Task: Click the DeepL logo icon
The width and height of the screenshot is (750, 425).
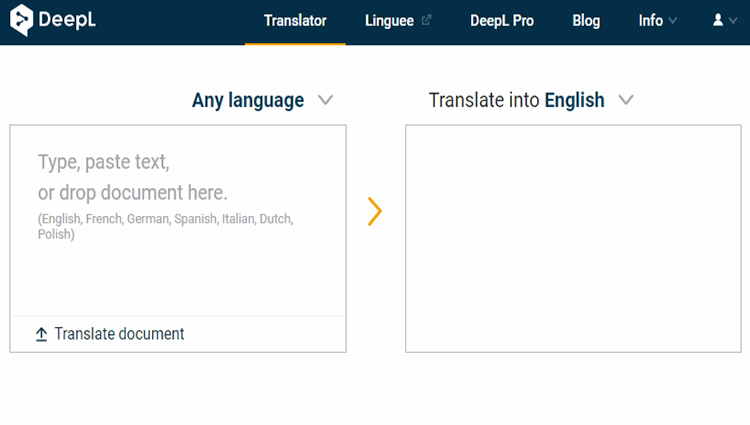Action: click(22, 20)
